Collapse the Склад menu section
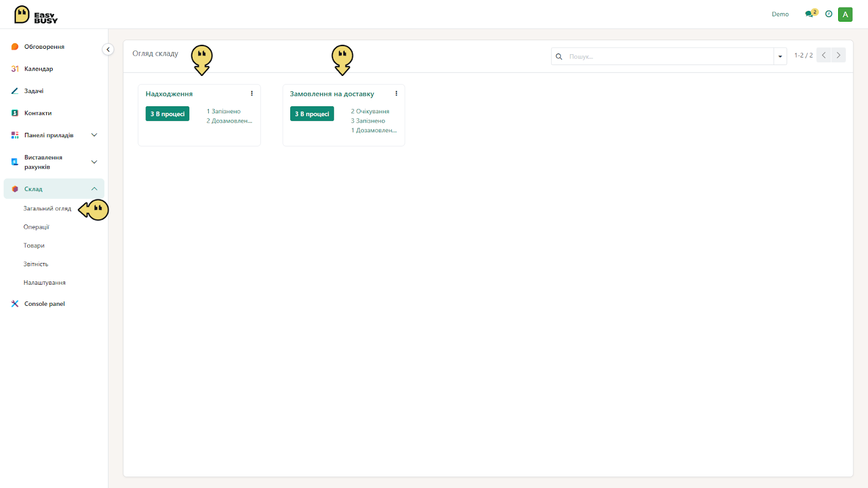 tap(94, 189)
